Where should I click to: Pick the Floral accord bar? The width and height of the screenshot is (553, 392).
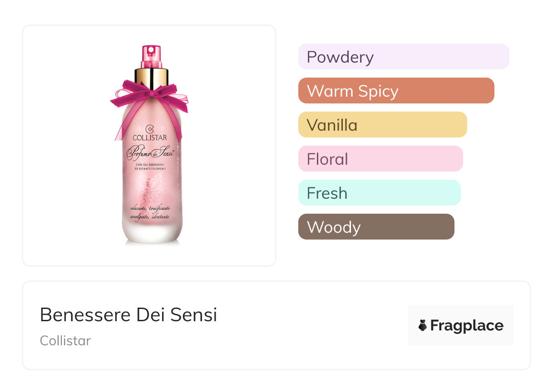(x=380, y=159)
